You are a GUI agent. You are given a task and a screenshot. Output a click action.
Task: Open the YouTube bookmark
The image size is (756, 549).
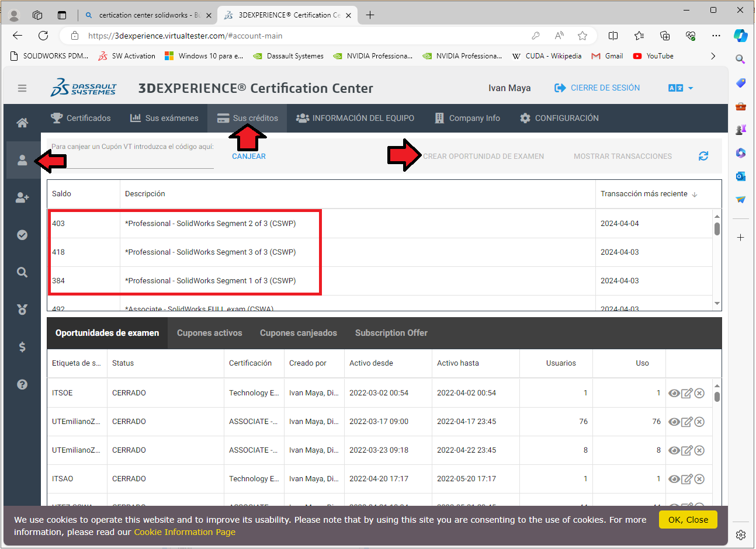(653, 56)
